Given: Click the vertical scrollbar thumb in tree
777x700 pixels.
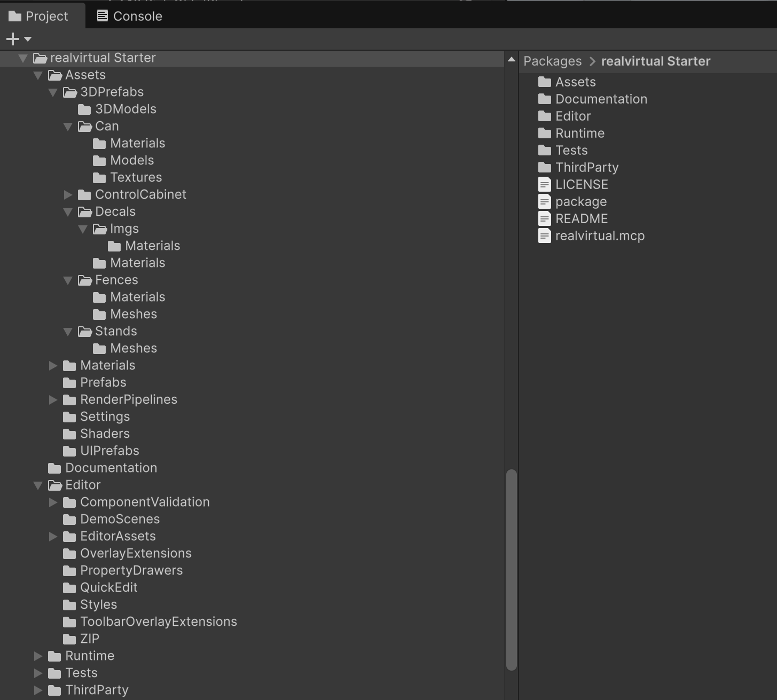Looking at the screenshot, I should (x=511, y=569).
